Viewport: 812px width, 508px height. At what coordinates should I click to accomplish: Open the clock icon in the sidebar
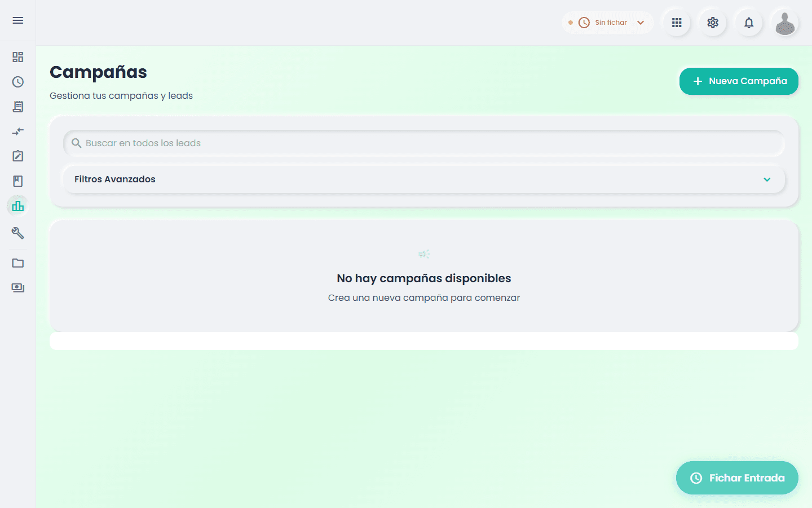coord(18,82)
